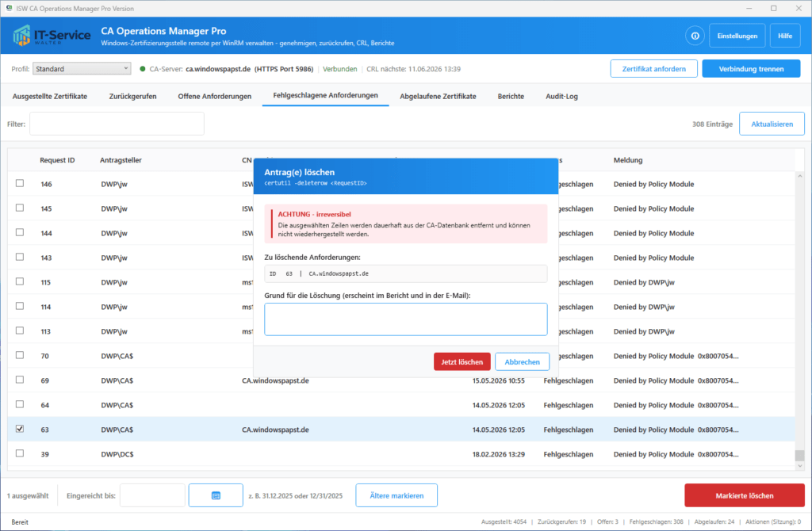
Task: Tick the checkbox for request 64
Action: tap(20, 404)
